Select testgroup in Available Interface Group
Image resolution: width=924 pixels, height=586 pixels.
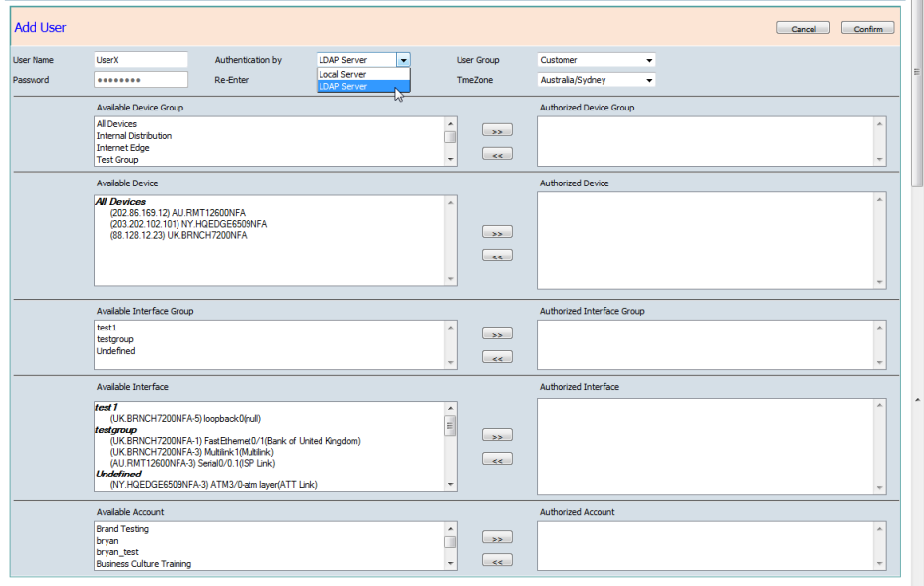click(115, 339)
